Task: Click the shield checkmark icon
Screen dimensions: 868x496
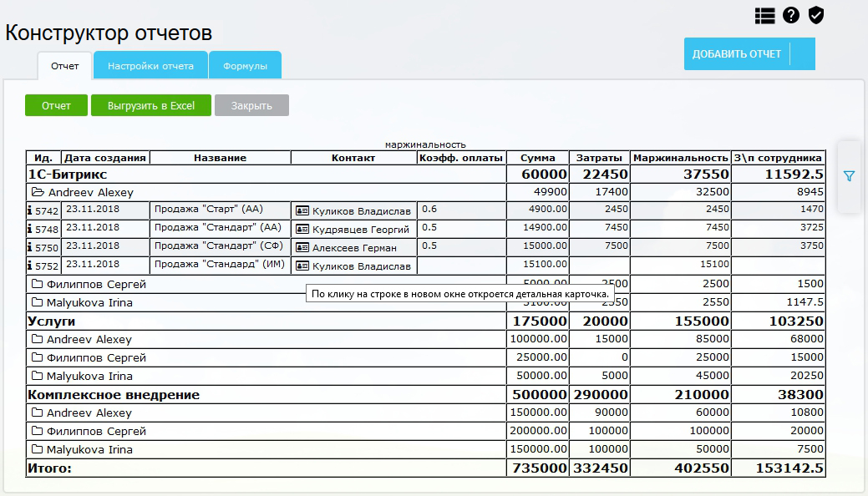Action: 816,16
